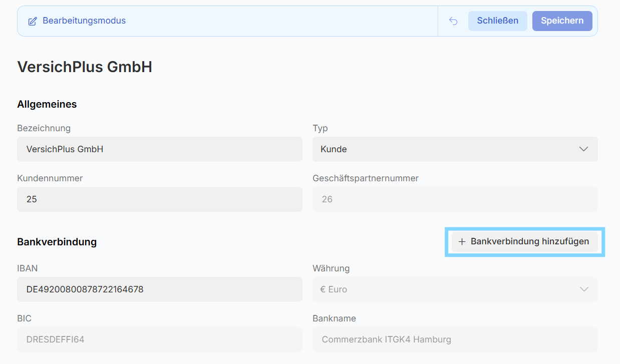Click the VersichPlus GmbH page heading
The height and width of the screenshot is (364, 620).
[85, 67]
